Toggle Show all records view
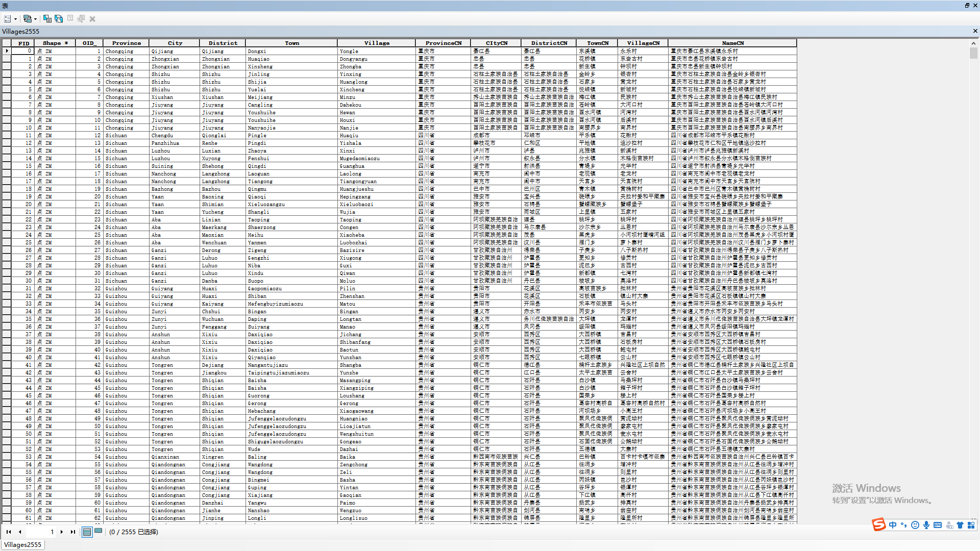 [87, 532]
